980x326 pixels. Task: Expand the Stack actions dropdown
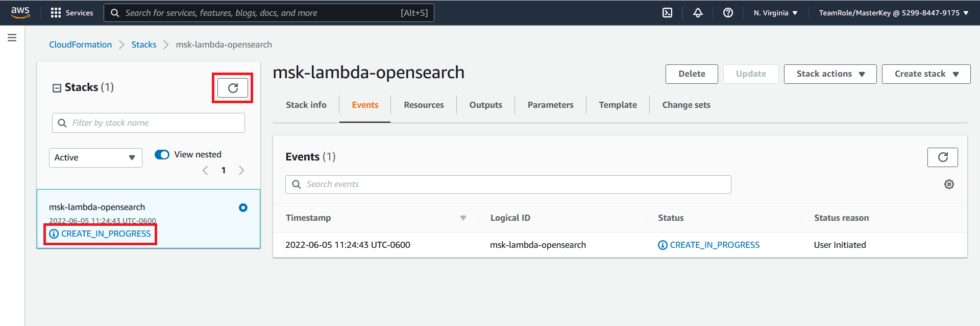coord(830,74)
